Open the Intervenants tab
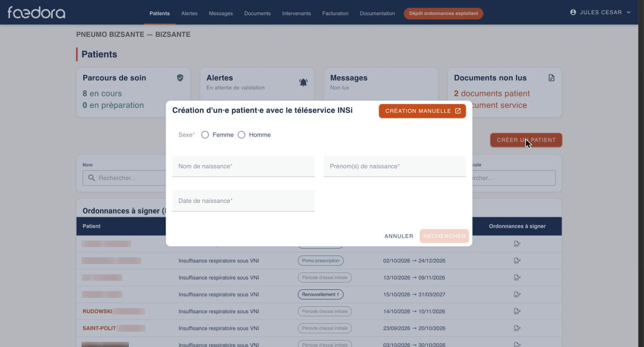Screen dimensions: 644x347 click(296, 13)
